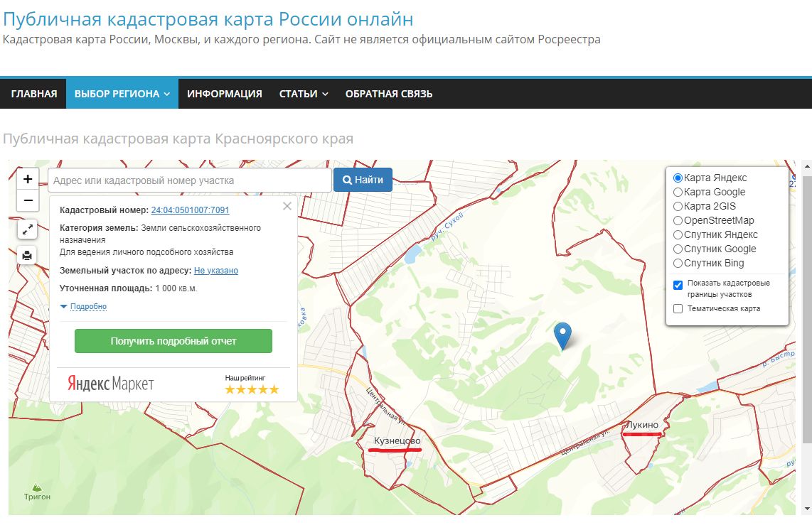This screenshot has width=812, height=525.
Task: Open Главная menu item
Action: click(33, 94)
